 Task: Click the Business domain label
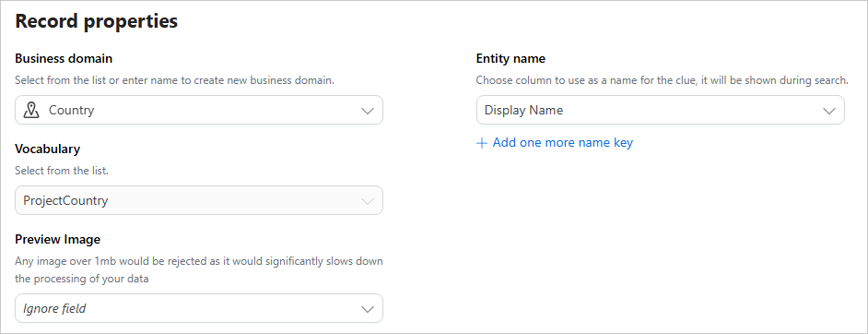pos(64,58)
